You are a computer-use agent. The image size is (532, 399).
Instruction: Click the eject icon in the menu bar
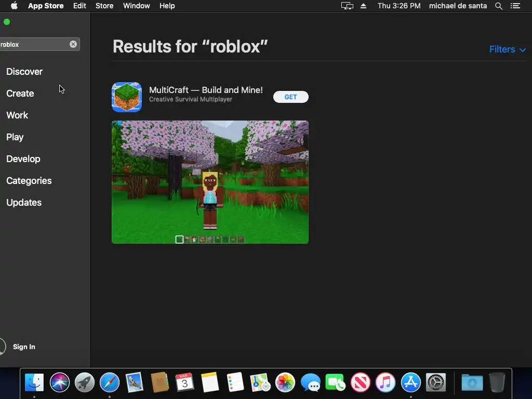(363, 6)
